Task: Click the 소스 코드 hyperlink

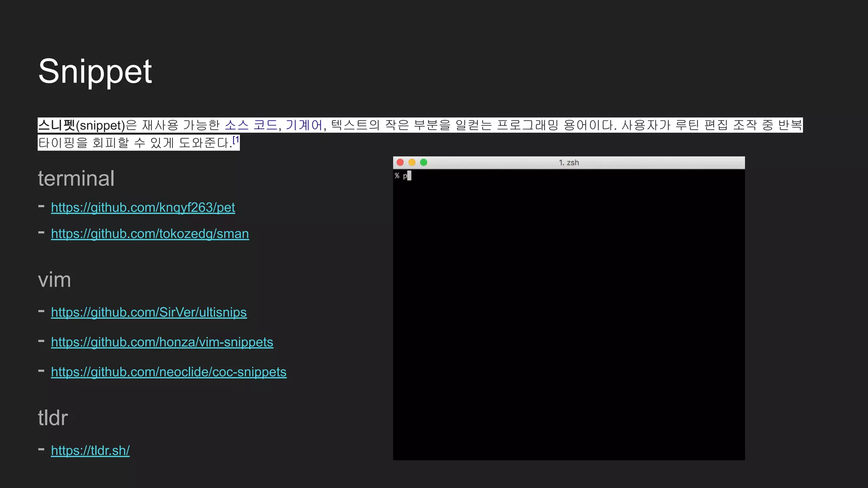Action: pos(251,125)
